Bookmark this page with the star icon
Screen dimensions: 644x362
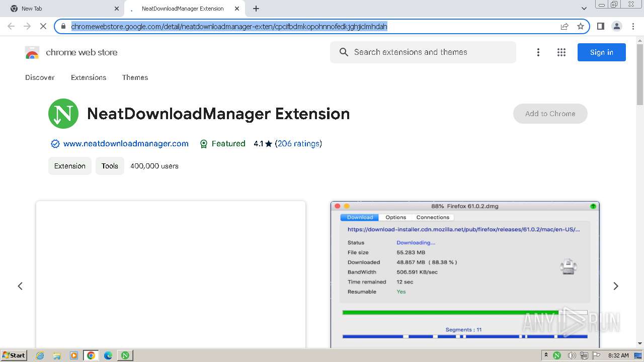(581, 26)
